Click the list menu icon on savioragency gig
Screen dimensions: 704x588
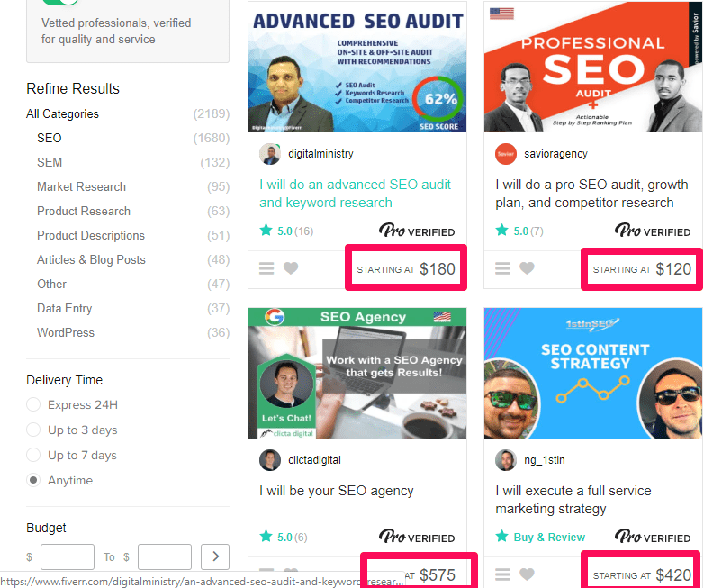(503, 268)
